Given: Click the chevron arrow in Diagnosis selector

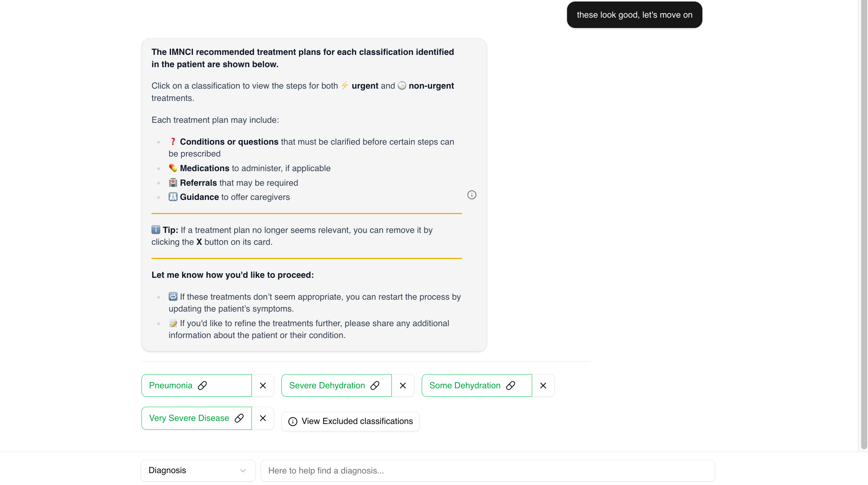Looking at the screenshot, I should pyautogui.click(x=243, y=471).
